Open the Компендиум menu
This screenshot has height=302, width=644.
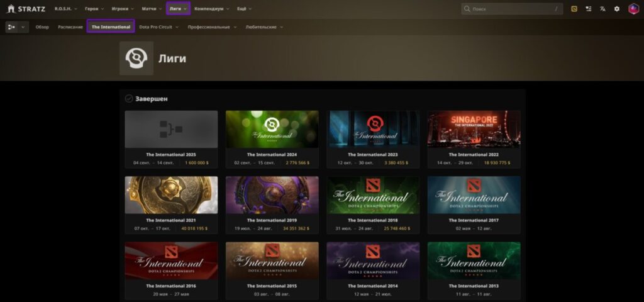coord(212,9)
